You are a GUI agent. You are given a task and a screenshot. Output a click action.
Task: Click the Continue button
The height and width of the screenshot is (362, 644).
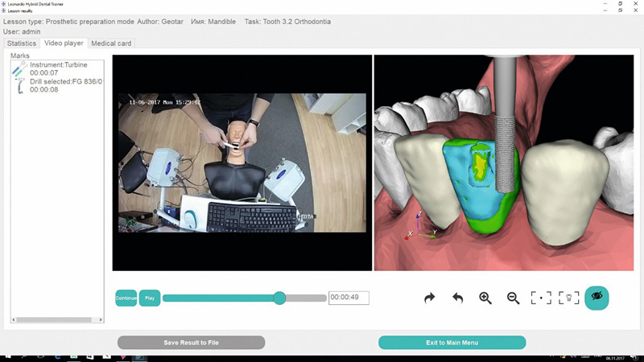126,298
